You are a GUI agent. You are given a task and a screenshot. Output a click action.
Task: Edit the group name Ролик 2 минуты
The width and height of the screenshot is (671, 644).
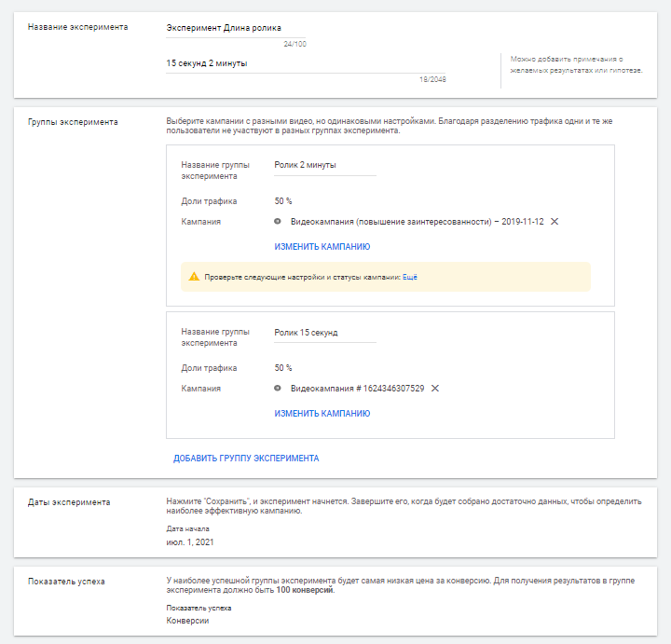click(324, 165)
